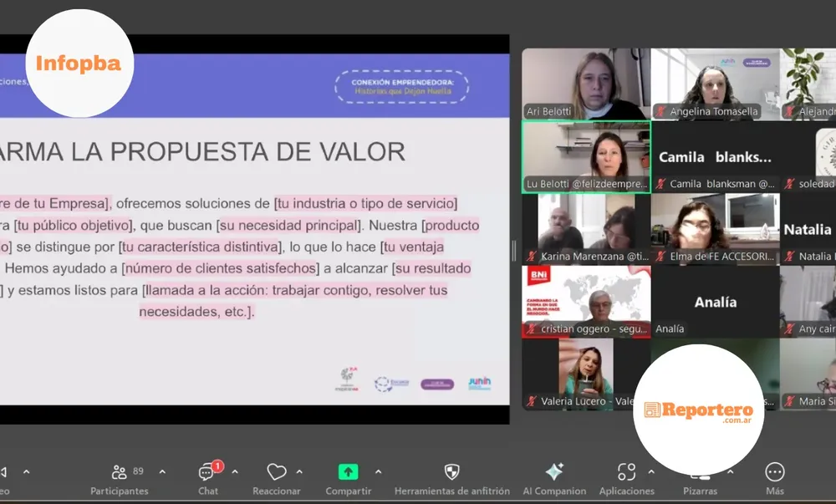Unmute Angelina Tomasella's microphone icon
Image resolution: width=836 pixels, height=504 pixels.
[659, 110]
